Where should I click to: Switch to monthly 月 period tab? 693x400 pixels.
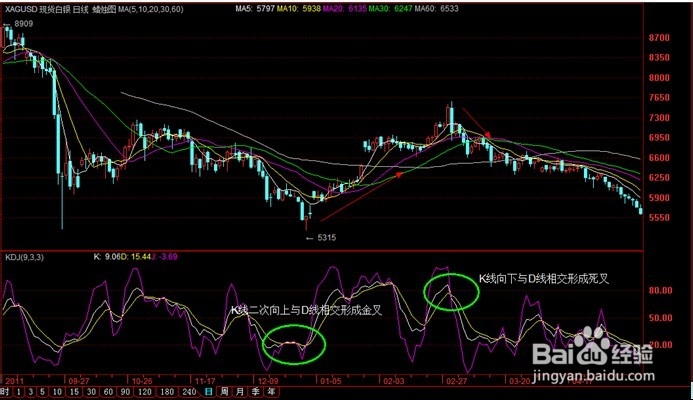point(240,392)
